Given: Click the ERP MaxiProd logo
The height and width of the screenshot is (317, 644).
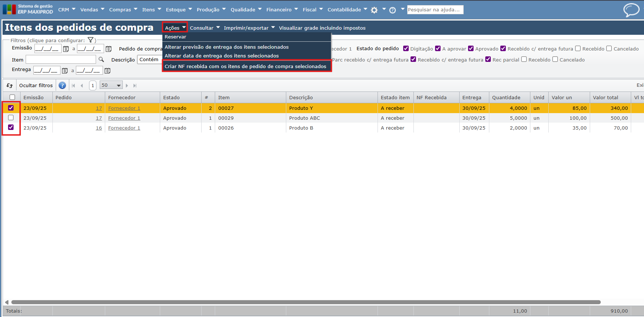Looking at the screenshot, I should [28, 9].
